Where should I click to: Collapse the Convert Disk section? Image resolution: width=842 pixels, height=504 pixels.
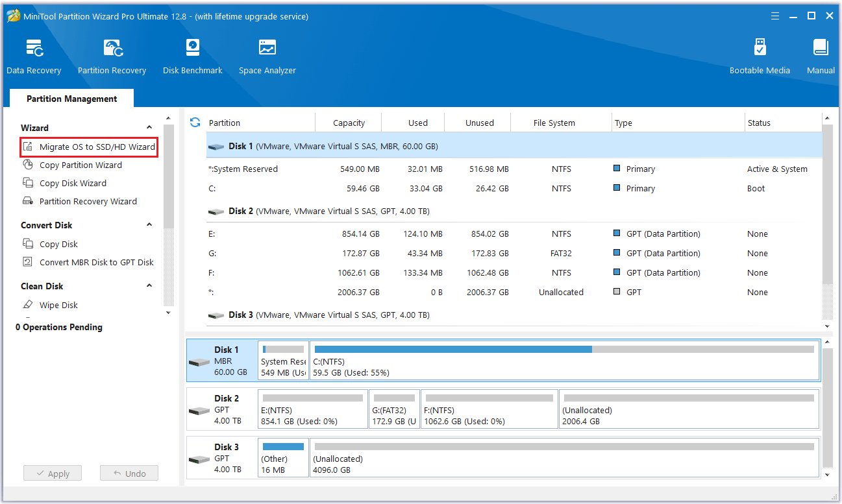149,225
